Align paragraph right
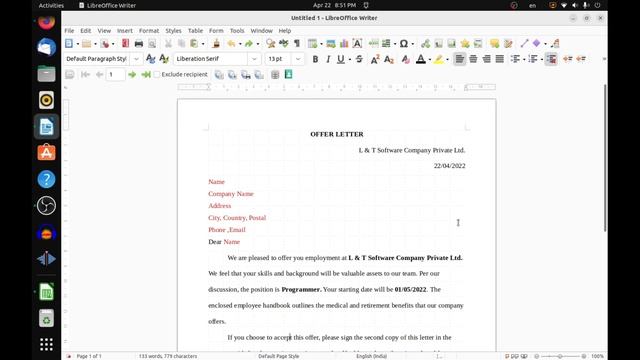640x360 pixels. [487, 59]
